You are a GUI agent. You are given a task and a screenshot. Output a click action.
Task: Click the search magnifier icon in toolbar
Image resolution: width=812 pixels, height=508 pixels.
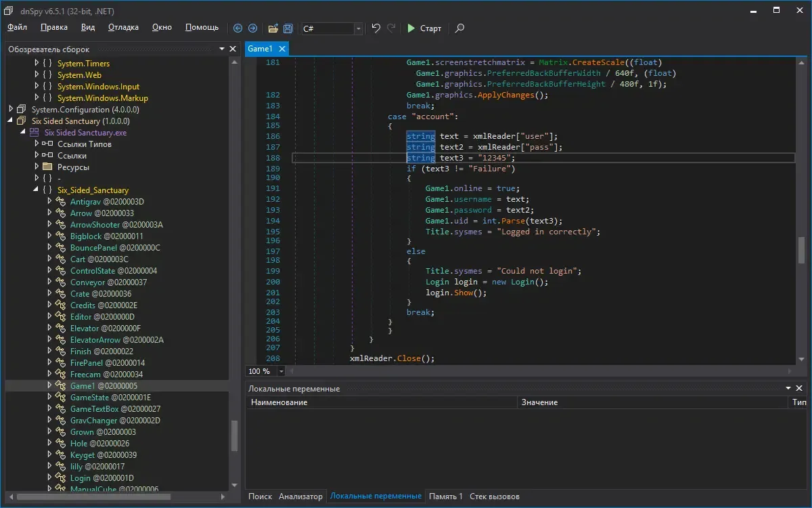[x=459, y=28]
